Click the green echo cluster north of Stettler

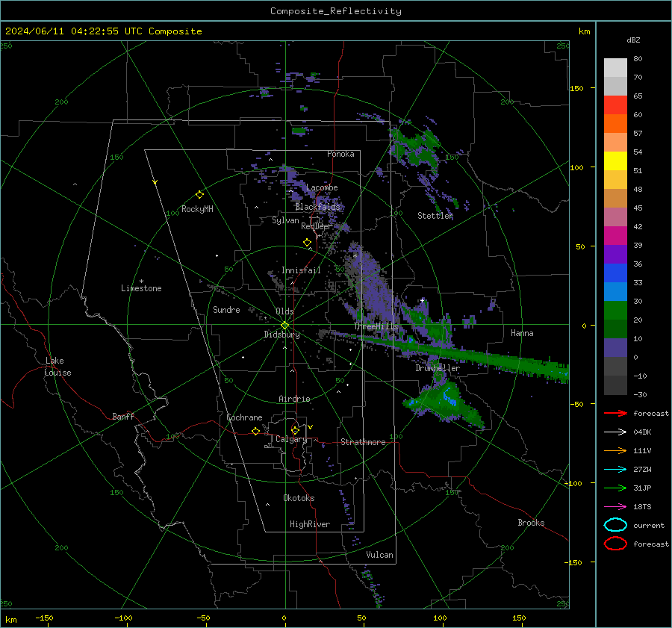coord(415,148)
